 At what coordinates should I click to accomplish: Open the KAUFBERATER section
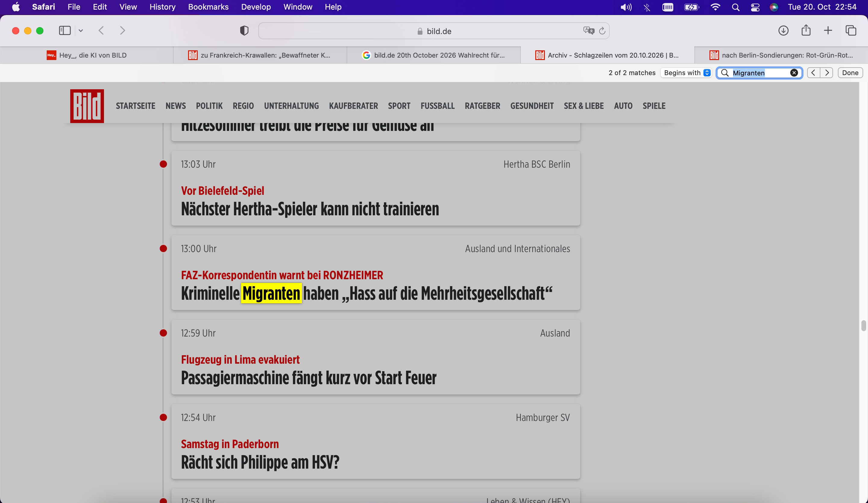(354, 106)
